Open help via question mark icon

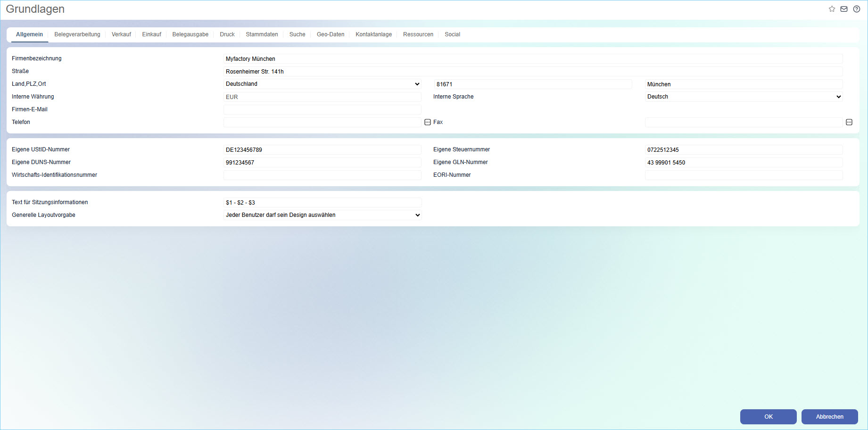coord(857,9)
